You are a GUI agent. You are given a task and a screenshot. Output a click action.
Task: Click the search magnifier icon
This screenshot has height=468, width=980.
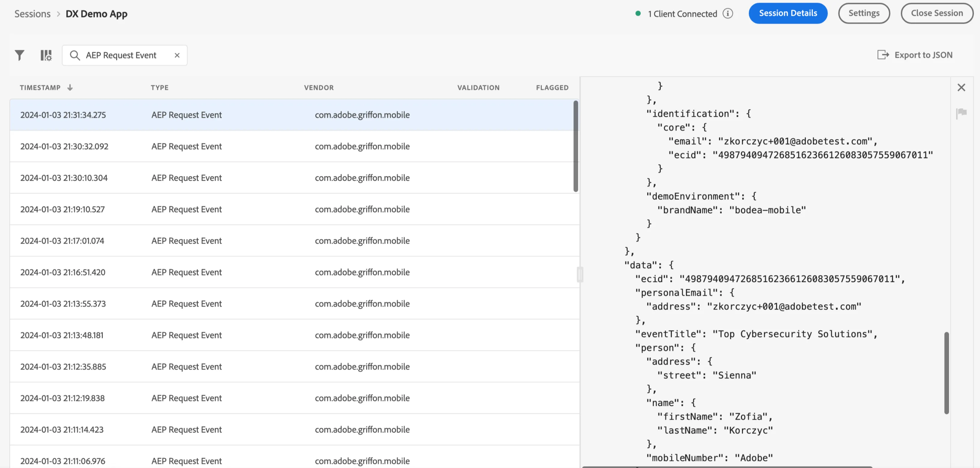pyautogui.click(x=75, y=55)
